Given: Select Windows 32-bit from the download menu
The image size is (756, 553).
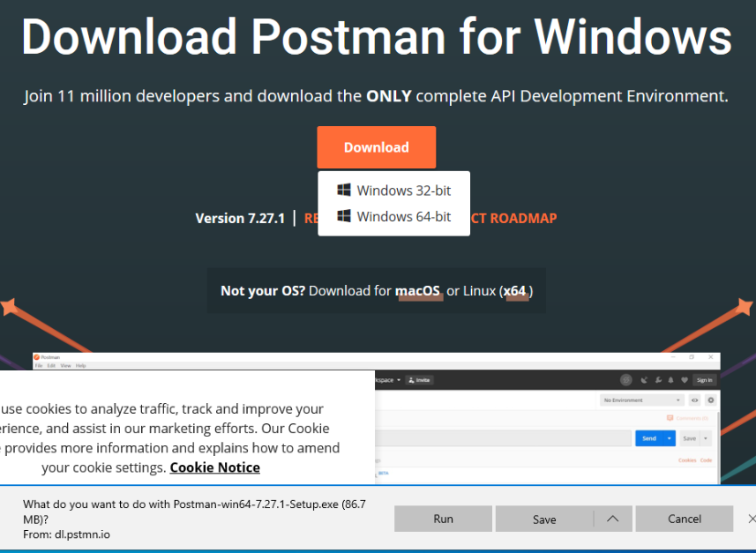Looking at the screenshot, I should pos(403,191).
